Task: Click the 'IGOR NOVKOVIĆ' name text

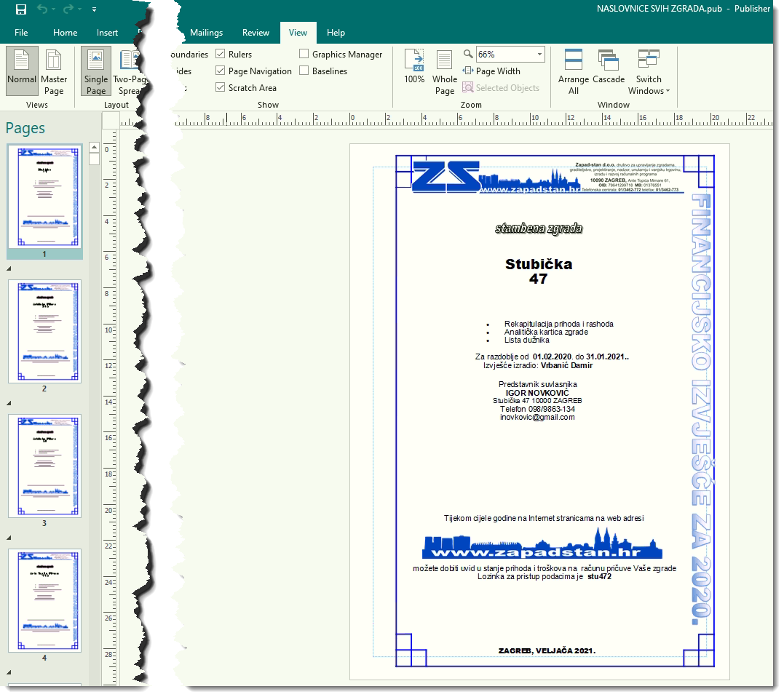Action: [537, 393]
